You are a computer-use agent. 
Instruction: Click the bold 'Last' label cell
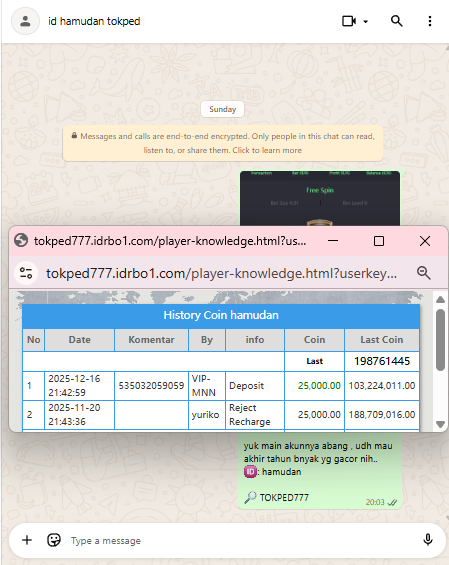315,361
